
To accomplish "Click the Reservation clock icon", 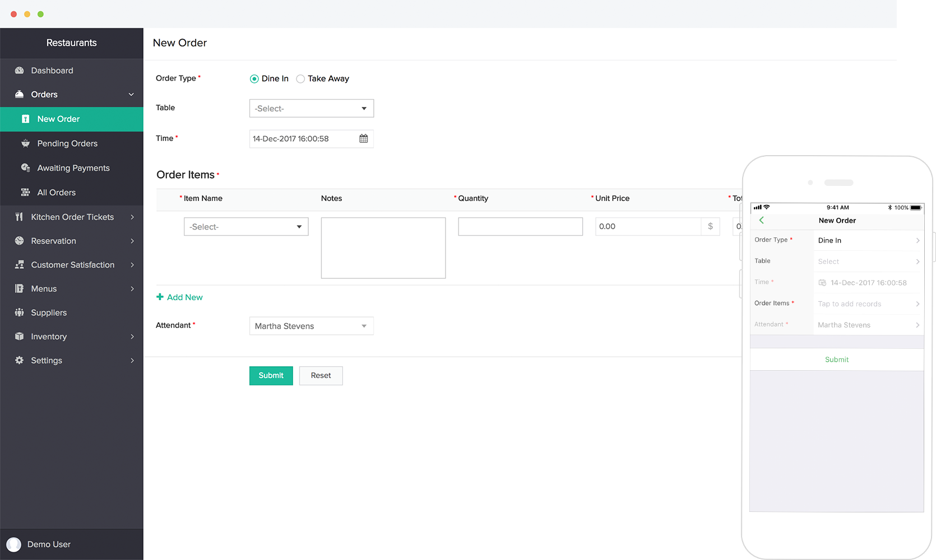I will click(x=19, y=241).
